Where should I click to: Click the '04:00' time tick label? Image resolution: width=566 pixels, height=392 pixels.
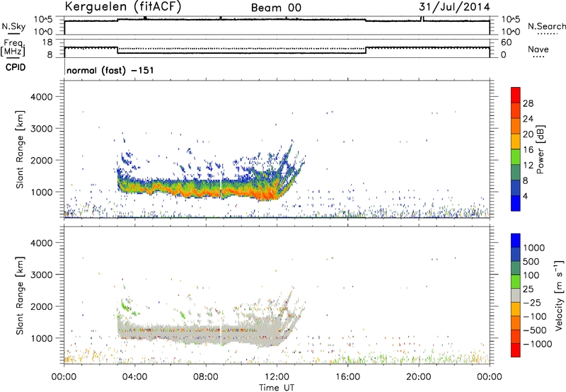(134, 377)
